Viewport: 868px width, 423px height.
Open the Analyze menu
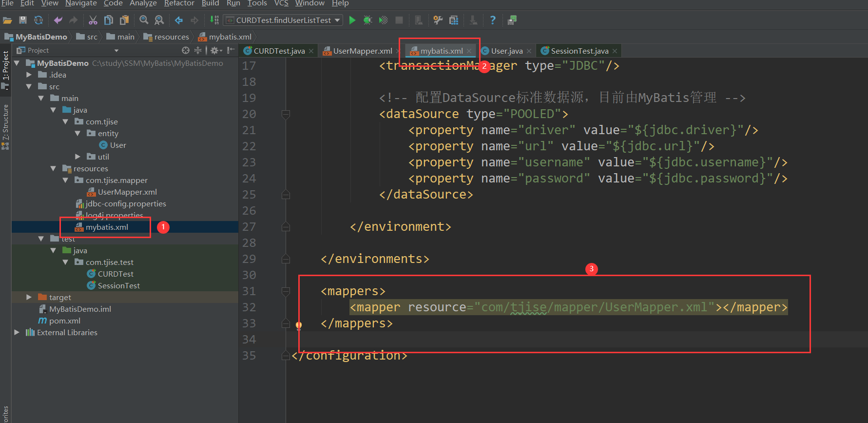point(143,3)
